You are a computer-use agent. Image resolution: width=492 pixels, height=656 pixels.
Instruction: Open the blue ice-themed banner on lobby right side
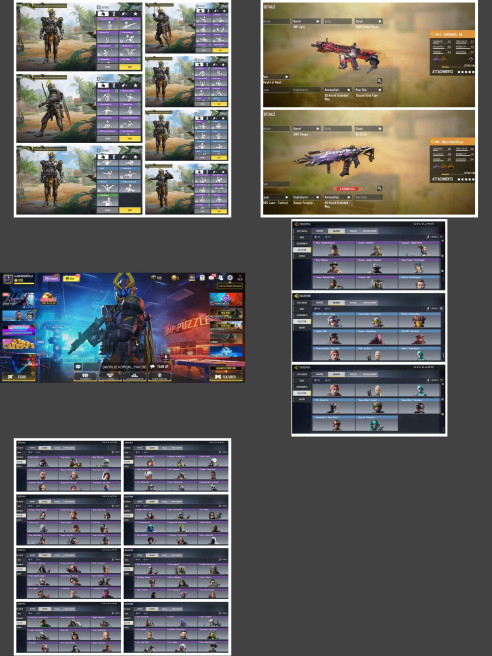click(x=226, y=352)
